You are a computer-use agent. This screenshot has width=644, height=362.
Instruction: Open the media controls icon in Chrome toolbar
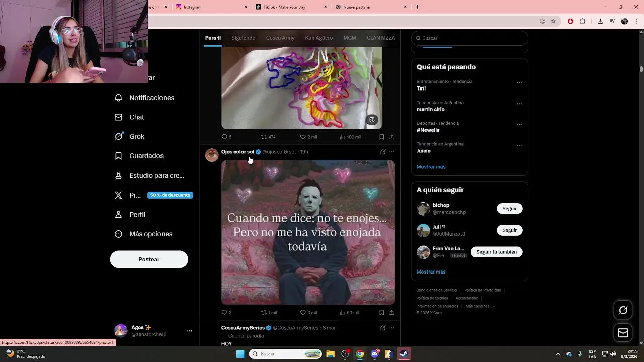point(612,21)
